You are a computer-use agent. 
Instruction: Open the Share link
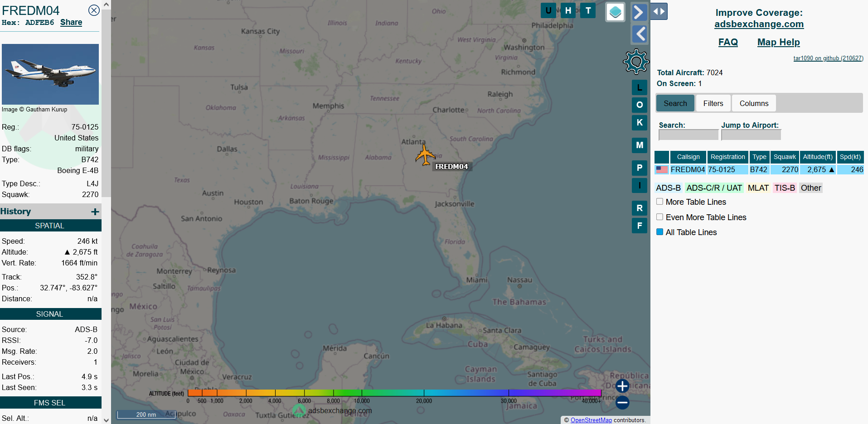pyautogui.click(x=71, y=22)
